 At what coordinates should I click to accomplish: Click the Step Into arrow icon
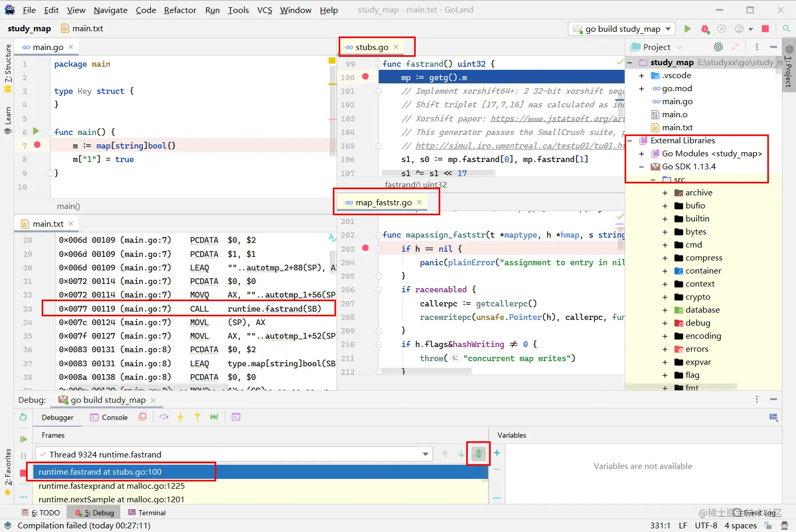[x=180, y=417]
